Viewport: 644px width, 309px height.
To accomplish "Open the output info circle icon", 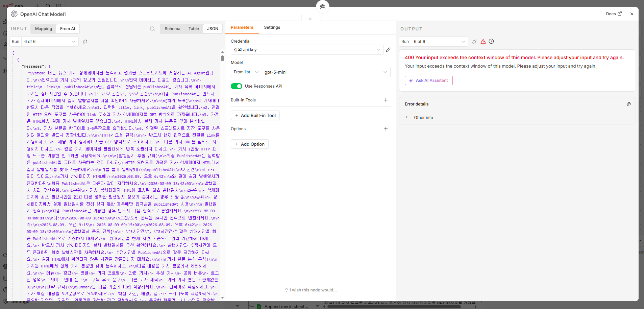I will 491,41.
